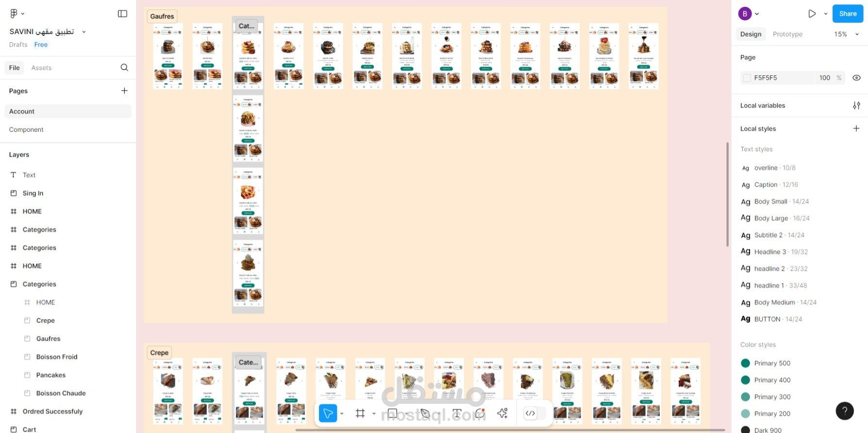868x433 pixels.
Task: Click the Share button
Action: (848, 14)
